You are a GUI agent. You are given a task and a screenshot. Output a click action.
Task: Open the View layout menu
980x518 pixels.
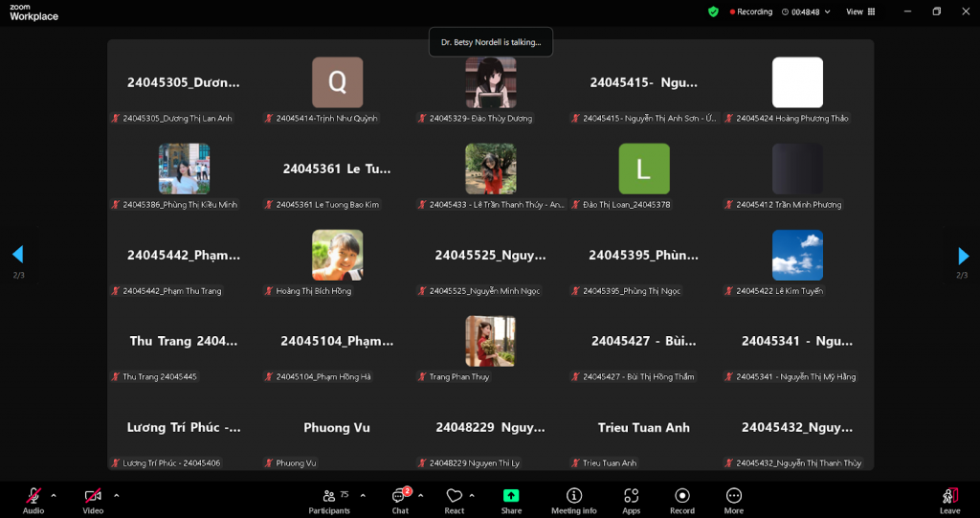click(x=860, y=11)
